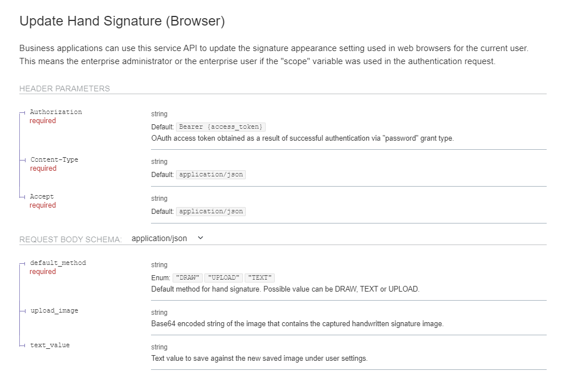Click the text_value body parameter
The image size is (562, 392).
pyautogui.click(x=50, y=345)
